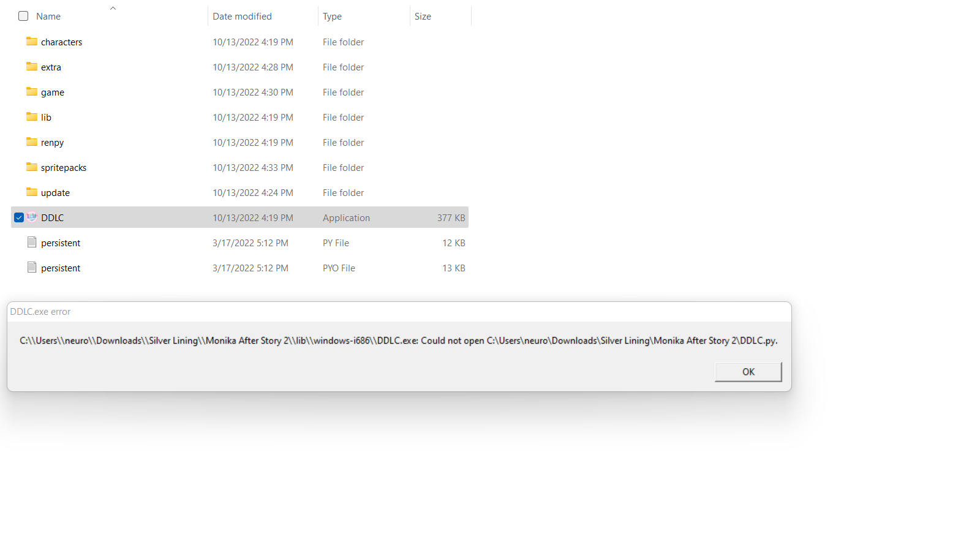Screen dimensions: 980x539
Task: Open the characters folder icon
Action: [x=32, y=41]
